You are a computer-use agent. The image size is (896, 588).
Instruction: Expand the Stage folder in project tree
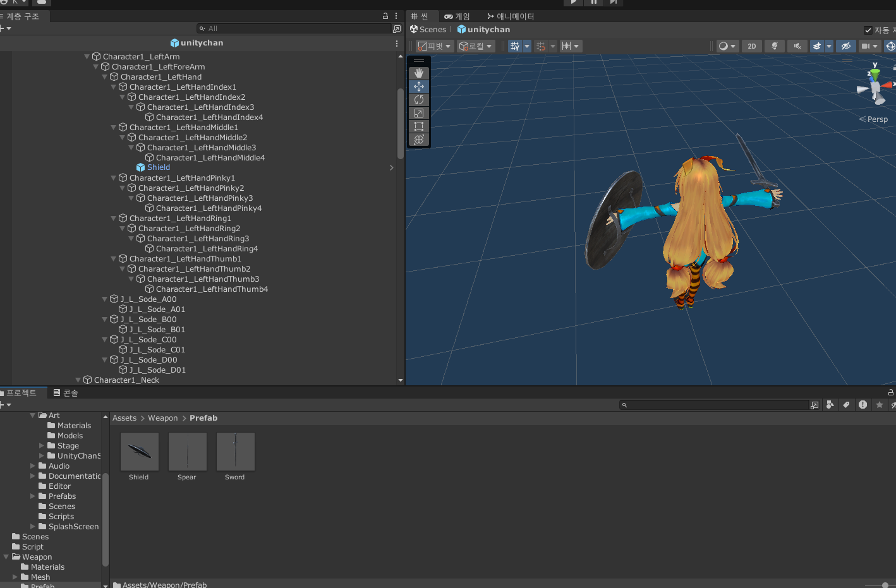(42, 446)
